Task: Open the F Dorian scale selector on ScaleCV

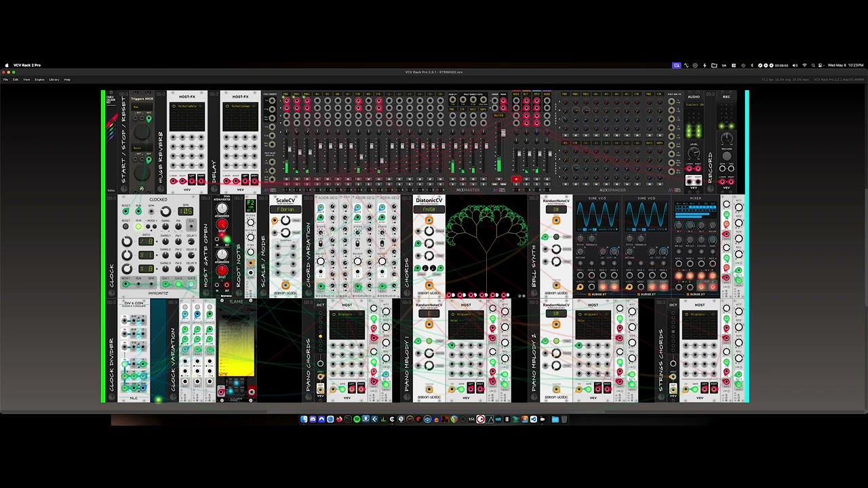Action: click(285, 209)
